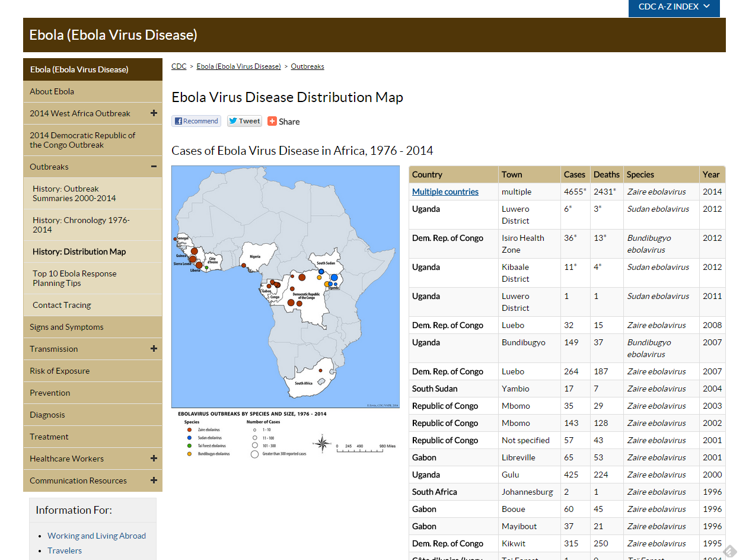This screenshot has height=560, width=749.
Task: Open 2014 Democratic Republic of the Congo Outbreak
Action: pos(93,140)
